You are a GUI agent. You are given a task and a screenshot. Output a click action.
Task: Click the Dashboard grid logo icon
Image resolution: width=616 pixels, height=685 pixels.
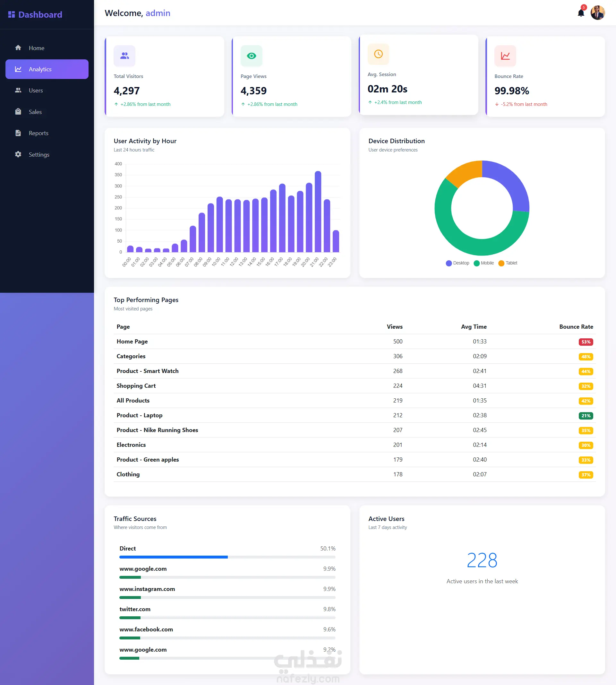(x=12, y=14)
